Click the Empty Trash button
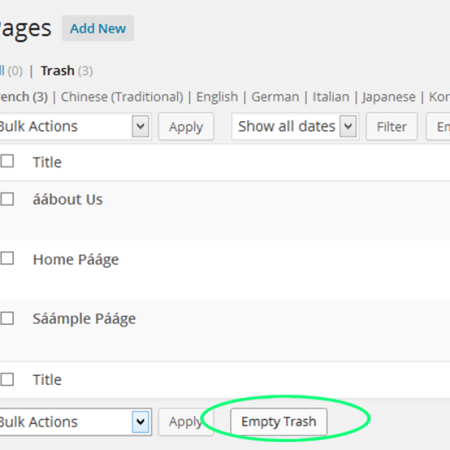Image resolution: width=450 pixels, height=450 pixels. coord(279,422)
